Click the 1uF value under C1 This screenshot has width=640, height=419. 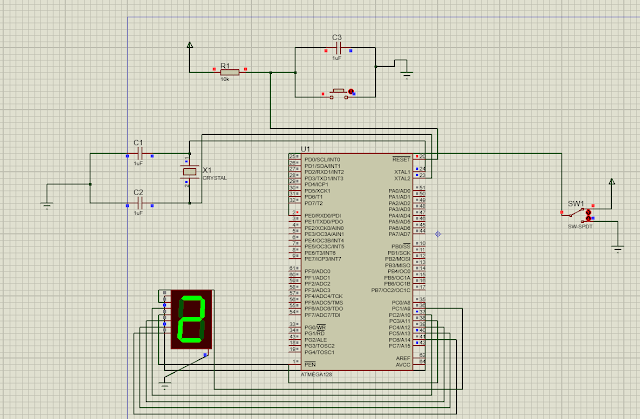click(x=138, y=163)
